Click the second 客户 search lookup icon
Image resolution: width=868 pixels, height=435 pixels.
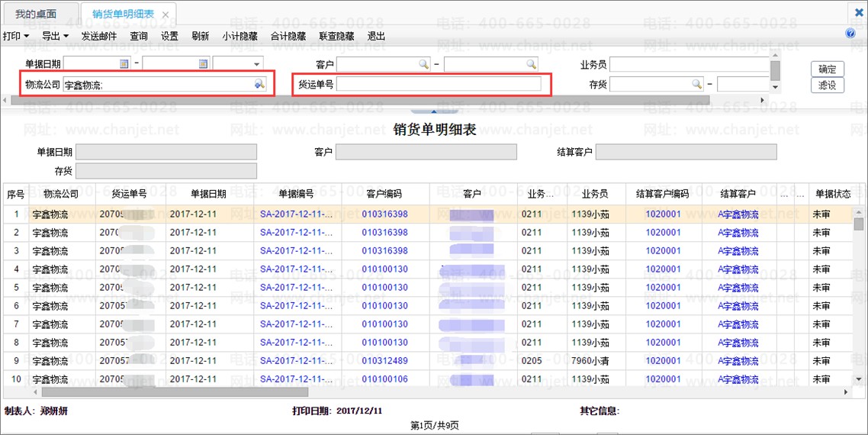point(531,64)
